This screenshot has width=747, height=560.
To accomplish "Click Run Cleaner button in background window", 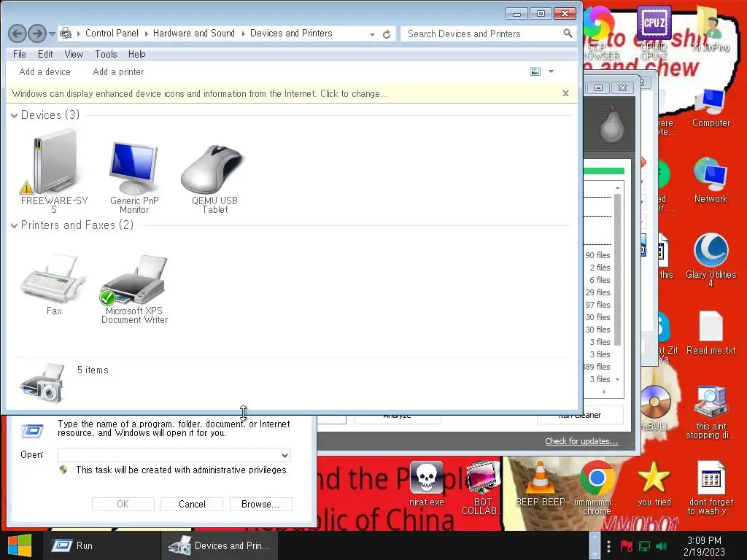I will pyautogui.click(x=580, y=418).
